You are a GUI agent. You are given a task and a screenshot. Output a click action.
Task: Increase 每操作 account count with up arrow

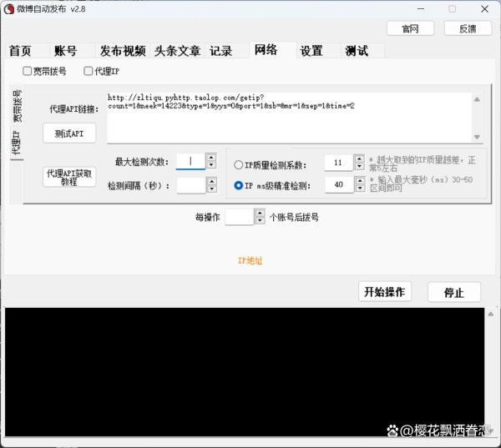260,213
